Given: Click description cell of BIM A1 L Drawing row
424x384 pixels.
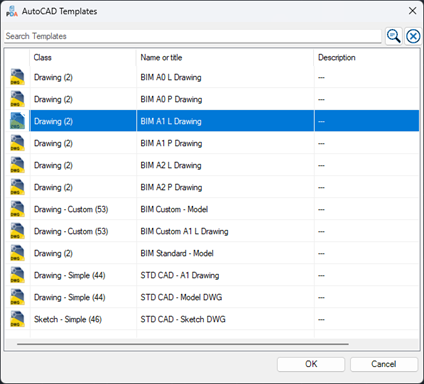Looking at the screenshot, I should click(x=366, y=121).
